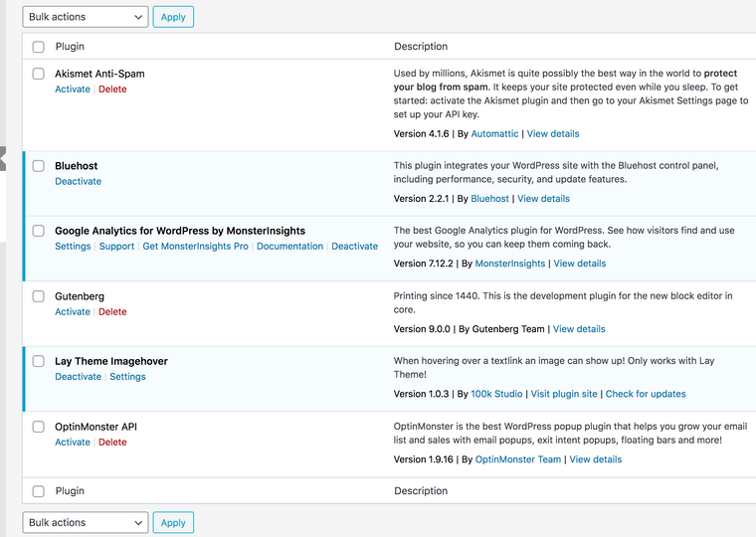Delete the Gutenberg plugin
Screen dimensions: 756x537
tap(112, 312)
